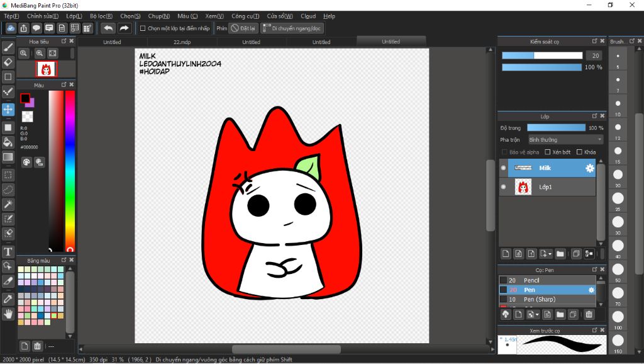Select the Pen (Sharp) brush
Viewport: 644px width, 364px height.
coord(547,299)
